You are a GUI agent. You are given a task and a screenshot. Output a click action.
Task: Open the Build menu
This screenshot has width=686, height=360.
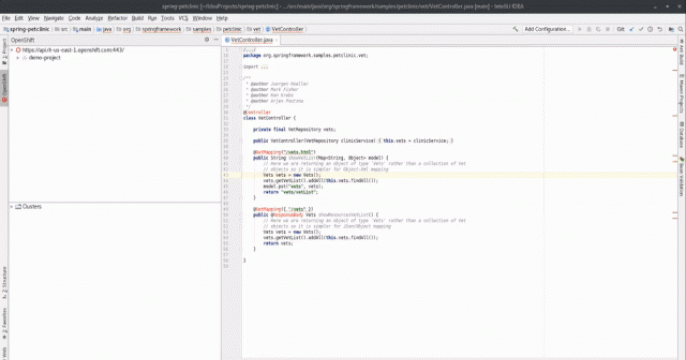pyautogui.click(x=137, y=18)
